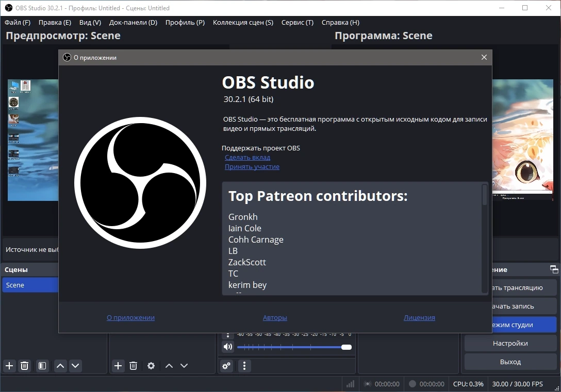Screen dimensions: 561x392
Task: Click the OBS Studio app icon in main title bar
Action: [x=9, y=8]
